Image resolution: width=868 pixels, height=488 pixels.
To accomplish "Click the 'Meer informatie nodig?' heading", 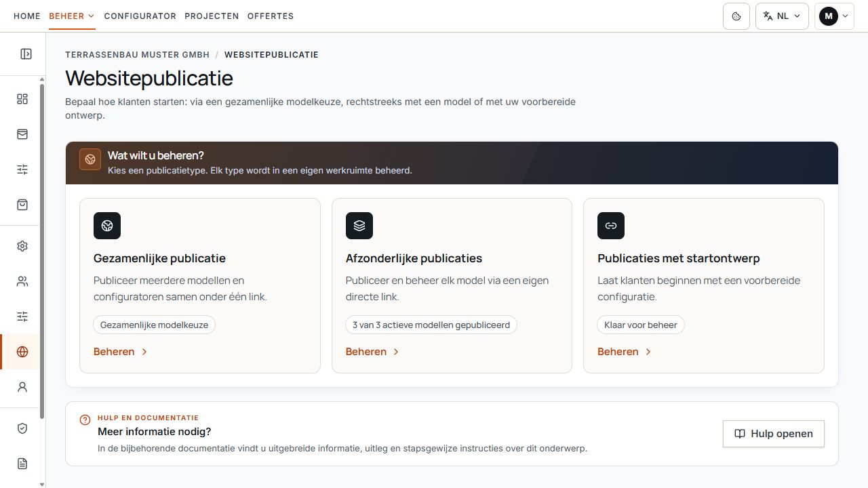I will pos(155,432).
